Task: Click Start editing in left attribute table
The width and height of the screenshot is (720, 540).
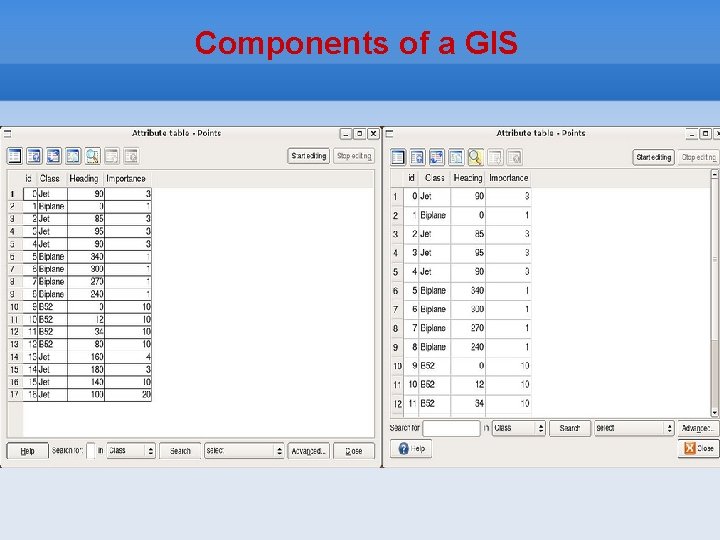Action: click(309, 156)
